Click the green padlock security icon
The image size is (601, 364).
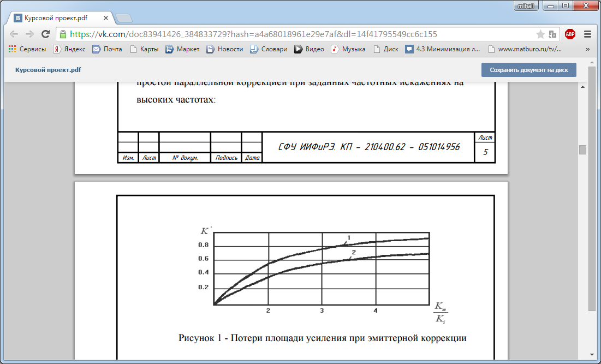[63, 34]
